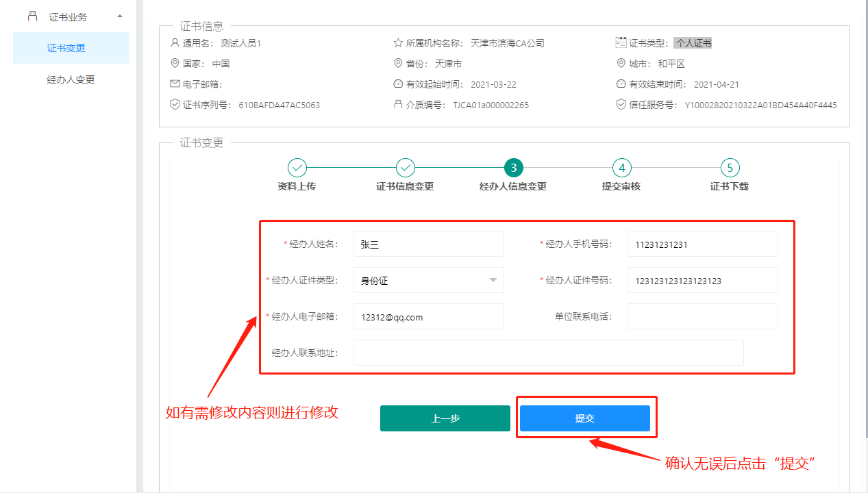The image size is (868, 493).
Task: Collapse the 证书业务 menu arrow
Action: pos(120,16)
